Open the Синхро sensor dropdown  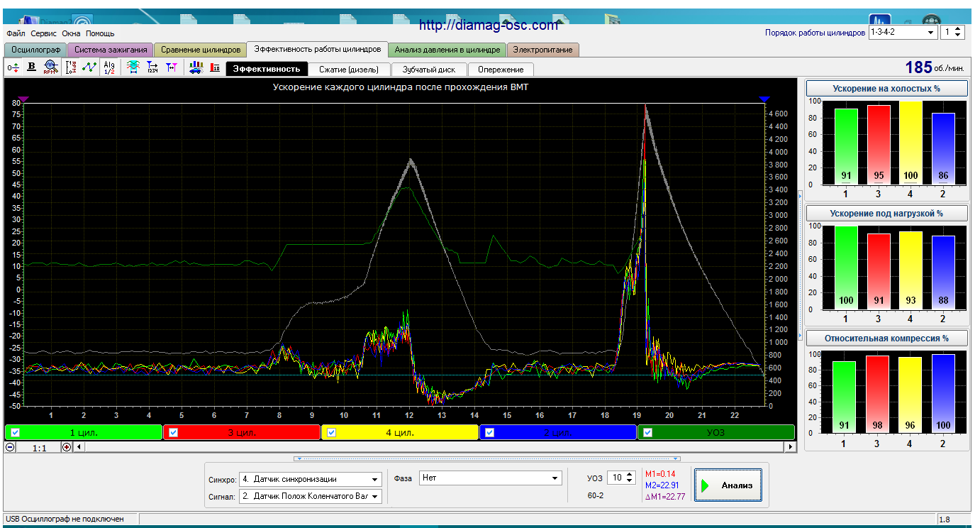point(311,479)
